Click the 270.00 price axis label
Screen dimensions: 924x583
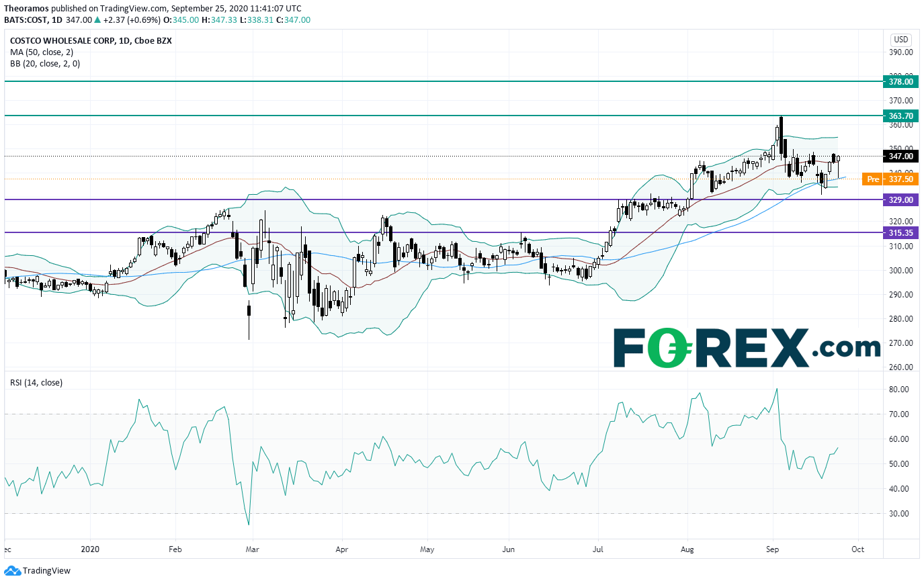point(900,343)
